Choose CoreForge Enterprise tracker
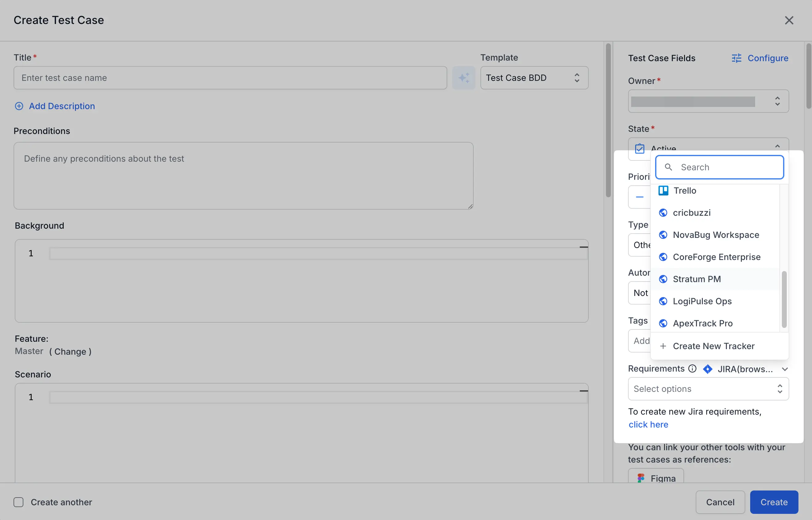Screen dimensions: 812x520 click(x=715, y=257)
